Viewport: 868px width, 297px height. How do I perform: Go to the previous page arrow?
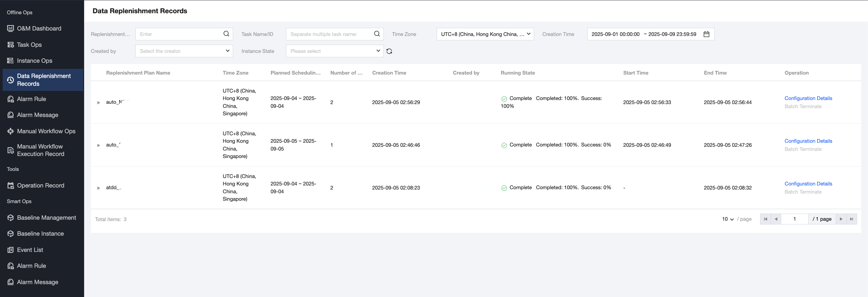[776, 219]
